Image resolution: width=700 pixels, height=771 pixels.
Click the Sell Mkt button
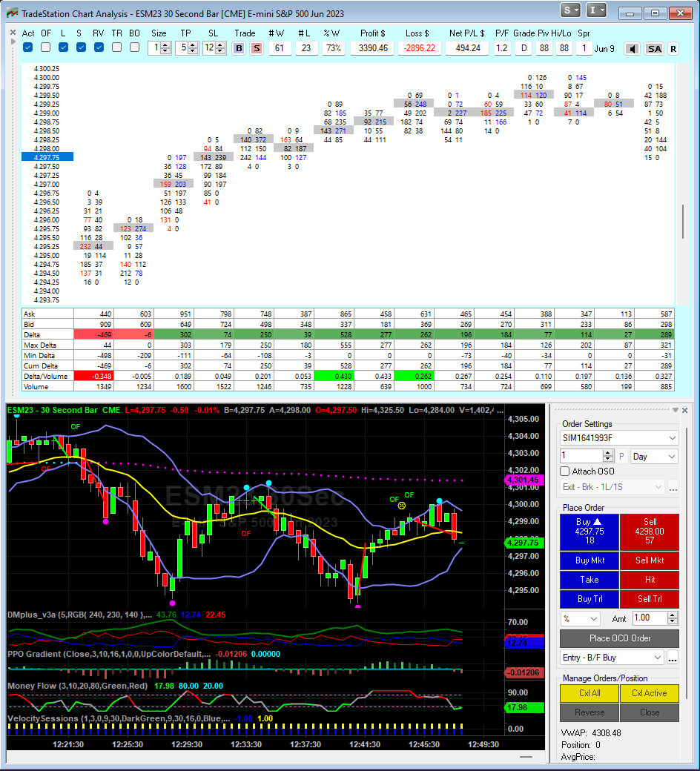point(650,560)
